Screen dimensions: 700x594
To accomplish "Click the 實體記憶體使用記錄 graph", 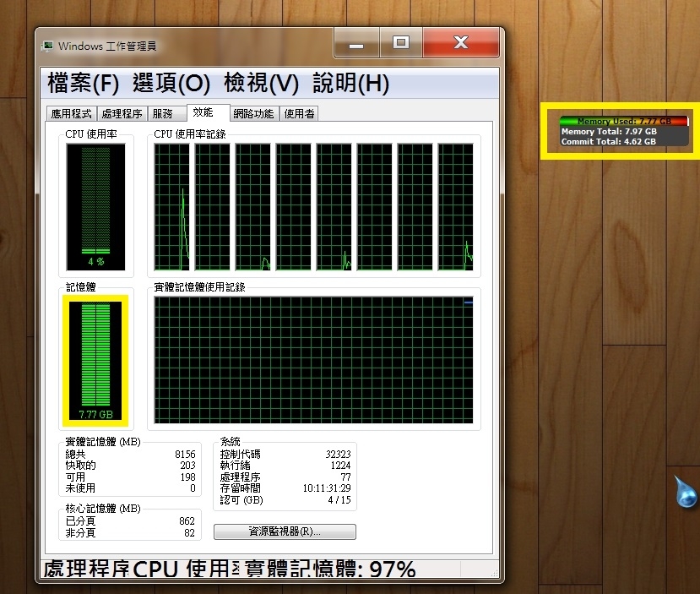I will pos(313,360).
